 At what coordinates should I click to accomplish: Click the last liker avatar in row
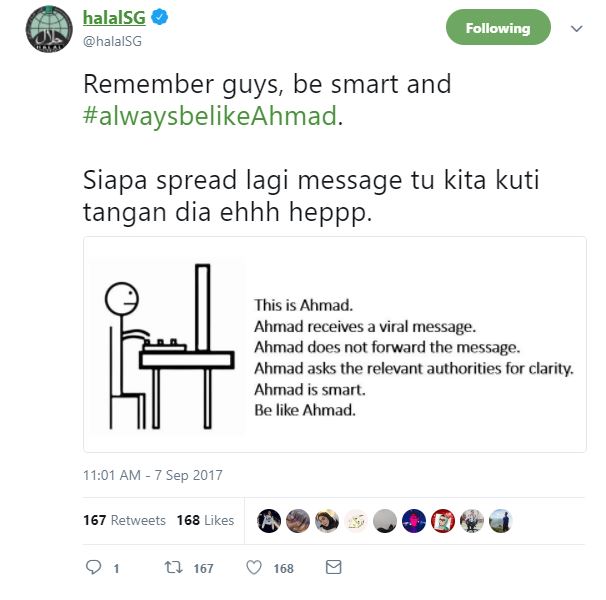(x=501, y=521)
